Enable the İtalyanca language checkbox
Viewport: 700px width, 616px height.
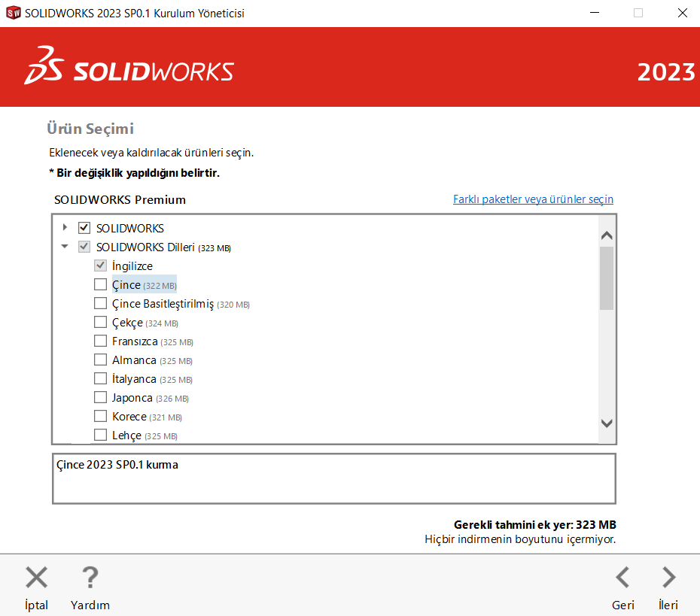click(x=100, y=378)
